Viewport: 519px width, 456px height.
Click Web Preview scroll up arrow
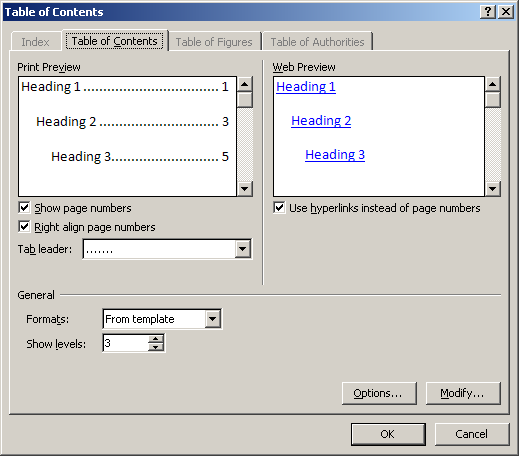click(x=493, y=84)
